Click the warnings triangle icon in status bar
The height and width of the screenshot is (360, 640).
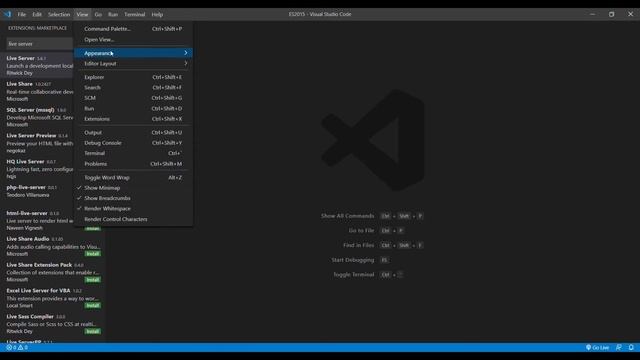tap(20, 348)
